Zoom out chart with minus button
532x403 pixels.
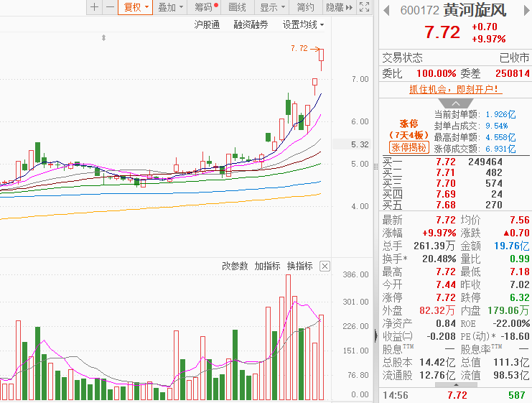(x=110, y=7)
